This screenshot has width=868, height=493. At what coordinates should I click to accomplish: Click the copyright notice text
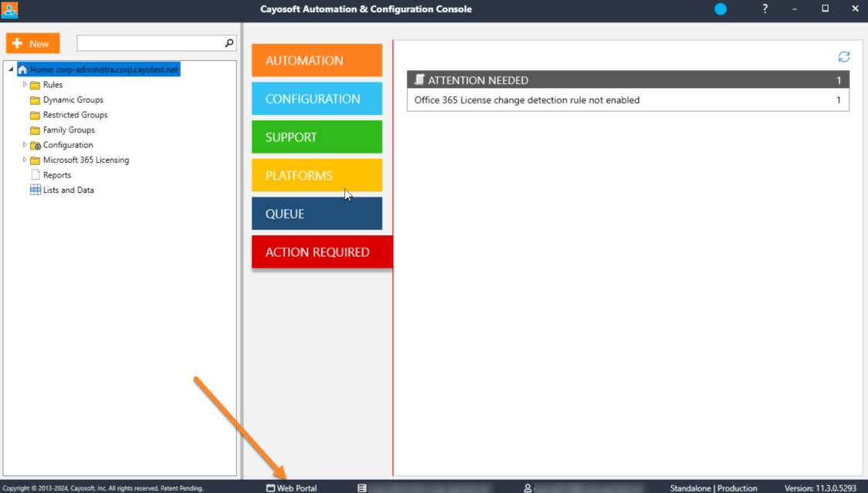(103, 488)
